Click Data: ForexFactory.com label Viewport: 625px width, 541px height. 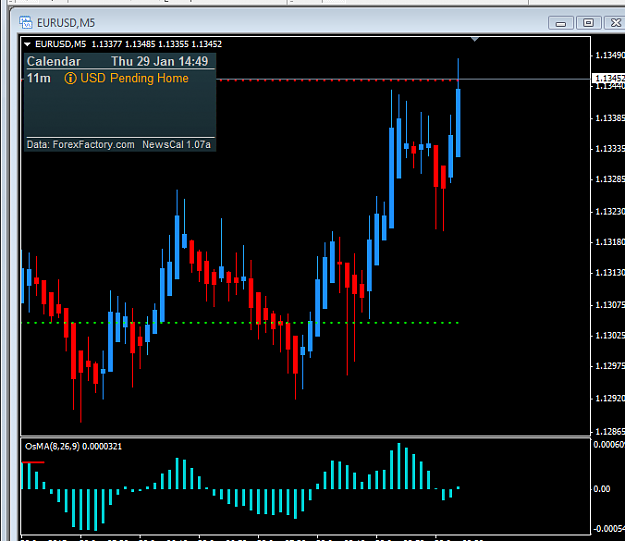81,144
